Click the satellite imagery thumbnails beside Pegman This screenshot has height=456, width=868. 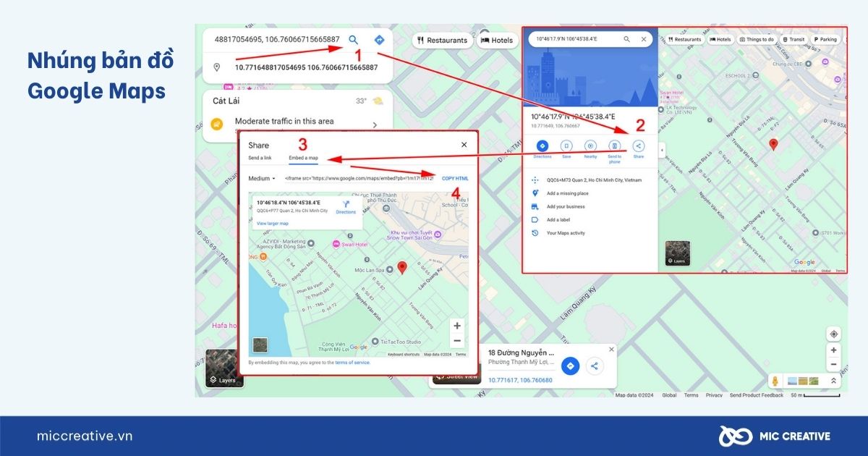coord(804,381)
